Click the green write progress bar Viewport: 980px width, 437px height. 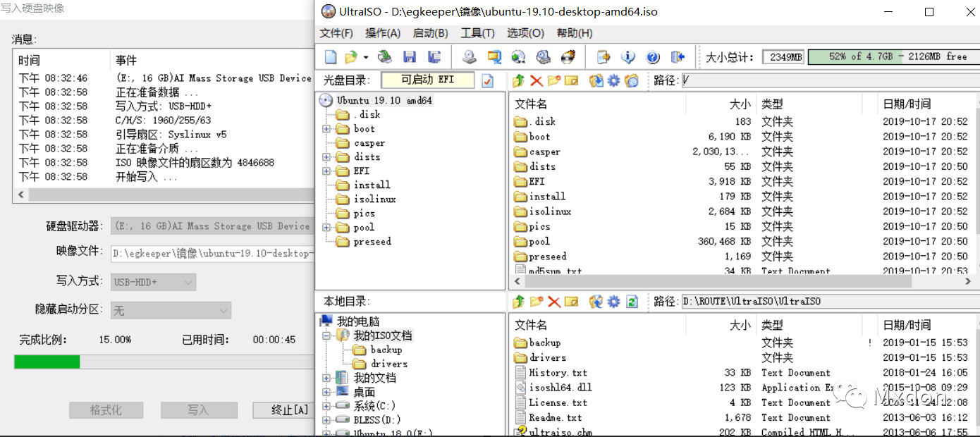[x=47, y=362]
